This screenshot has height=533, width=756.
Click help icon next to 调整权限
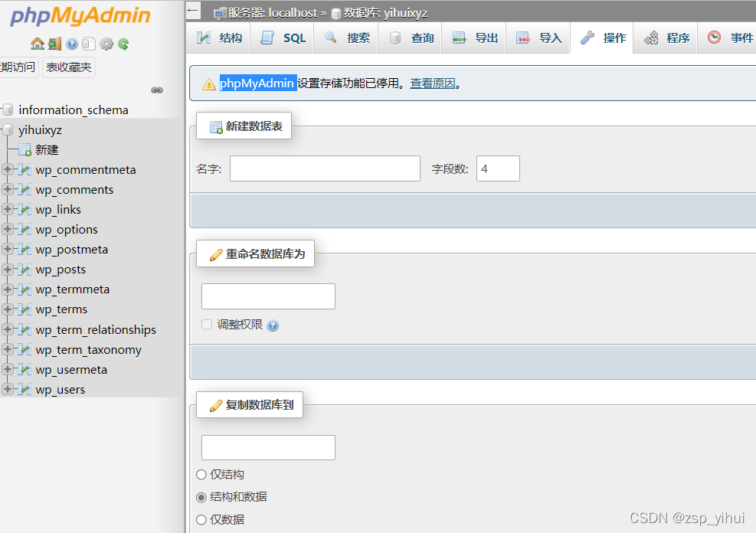[x=273, y=325]
